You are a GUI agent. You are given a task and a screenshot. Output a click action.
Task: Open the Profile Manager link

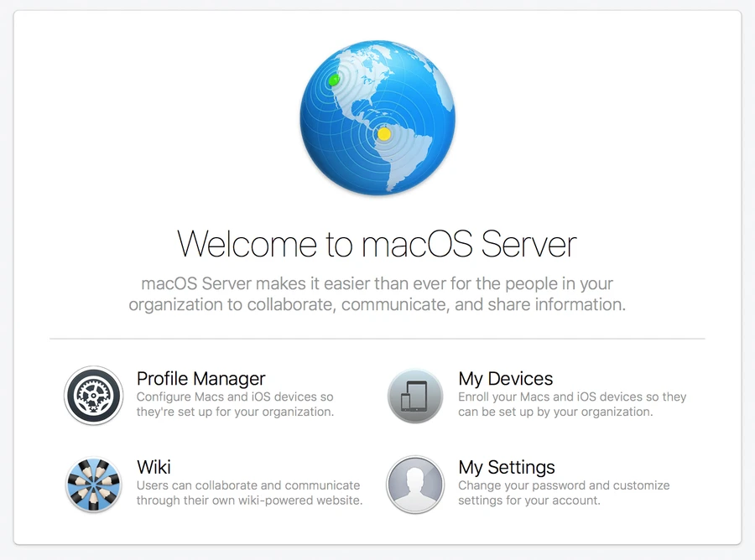point(200,379)
